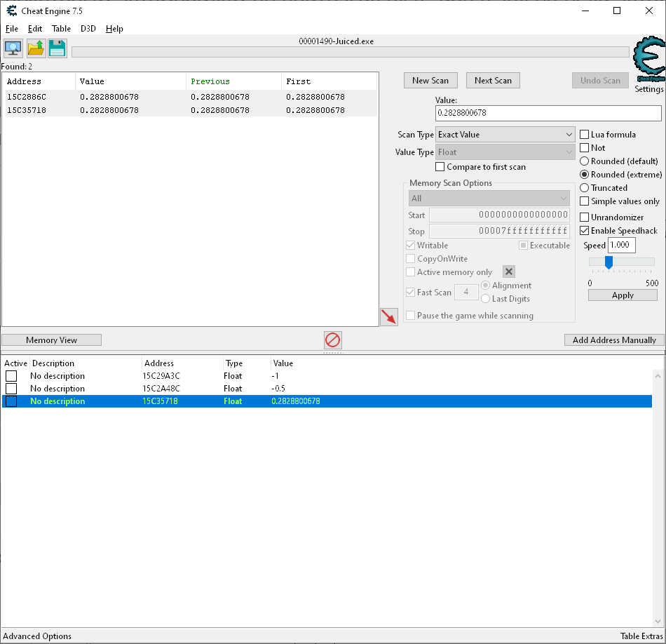Tick the Not checkbox
The image size is (666, 644).
585,148
